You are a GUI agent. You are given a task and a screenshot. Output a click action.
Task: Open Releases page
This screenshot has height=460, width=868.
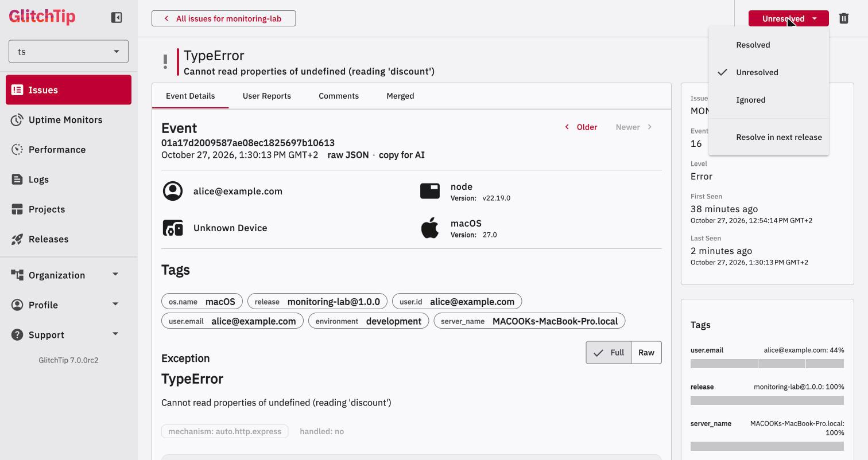[68, 239]
